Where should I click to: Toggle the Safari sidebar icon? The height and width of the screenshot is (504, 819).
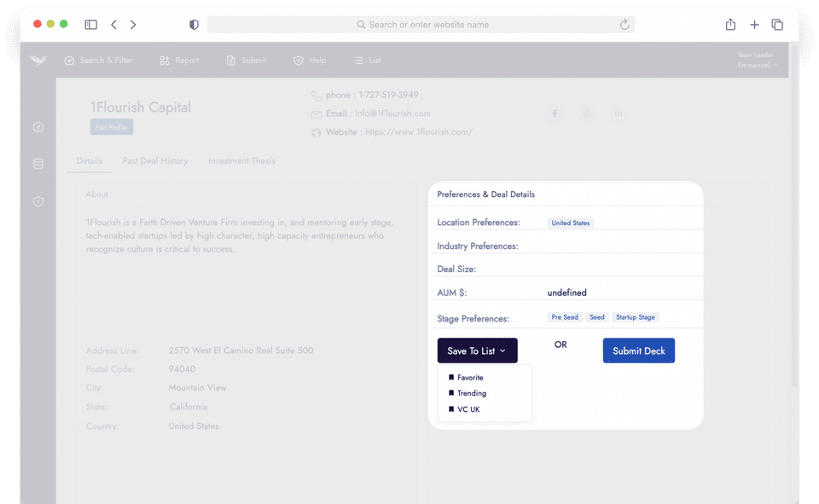[91, 25]
